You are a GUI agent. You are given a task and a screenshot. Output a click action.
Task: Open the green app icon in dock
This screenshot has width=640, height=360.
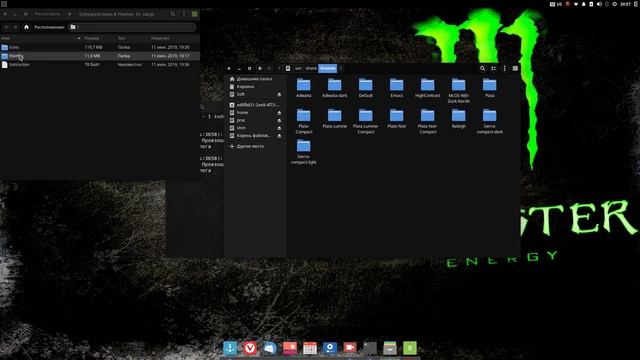[410, 348]
